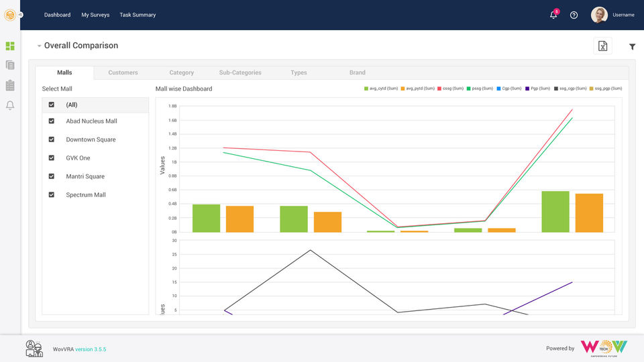This screenshot has height=362, width=644.
Task: Export data with the Excel file icon
Action: [602, 46]
